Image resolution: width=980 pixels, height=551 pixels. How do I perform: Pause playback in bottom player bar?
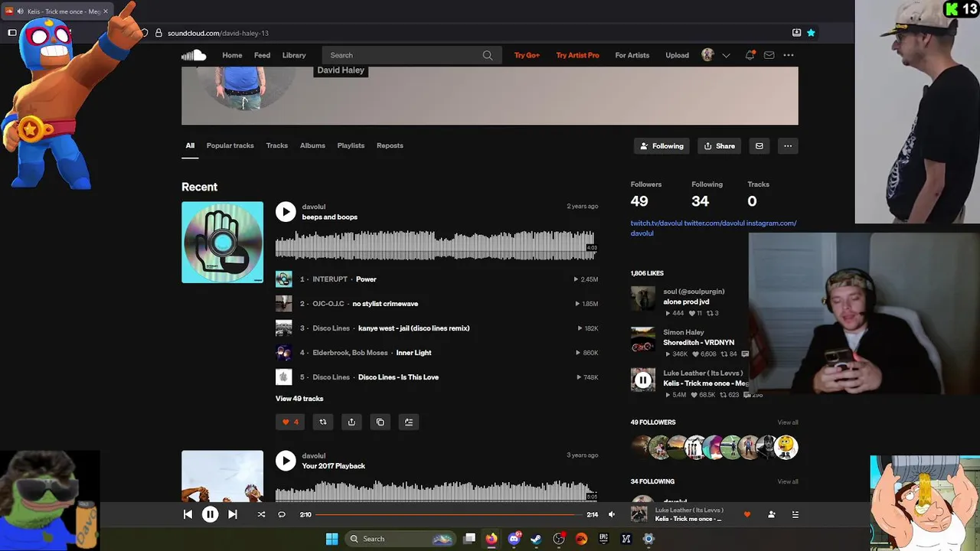point(210,514)
